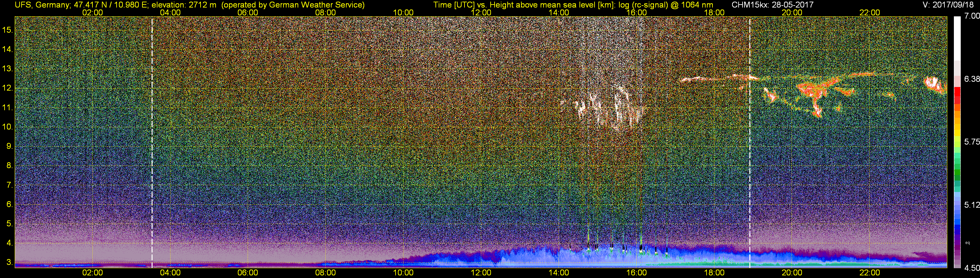Image resolution: width=980 pixels, height=278 pixels.
Task: Click the '22:00' tick on the upper time axis
Action: coord(870,12)
